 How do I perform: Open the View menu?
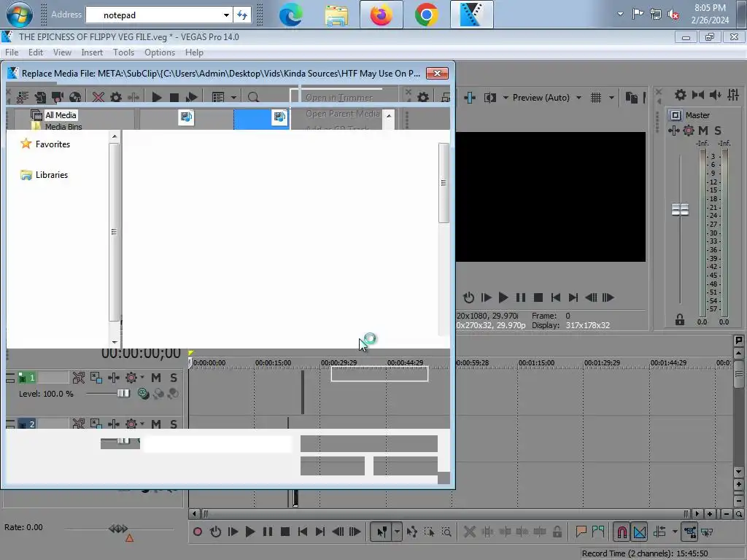point(62,52)
